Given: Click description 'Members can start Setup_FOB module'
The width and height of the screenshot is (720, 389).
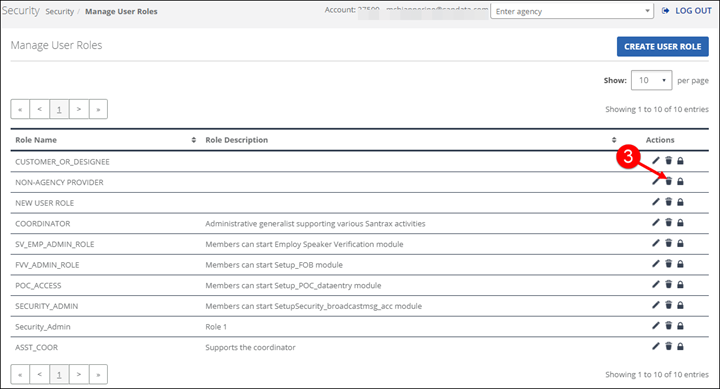Looking at the screenshot, I should [274, 265].
